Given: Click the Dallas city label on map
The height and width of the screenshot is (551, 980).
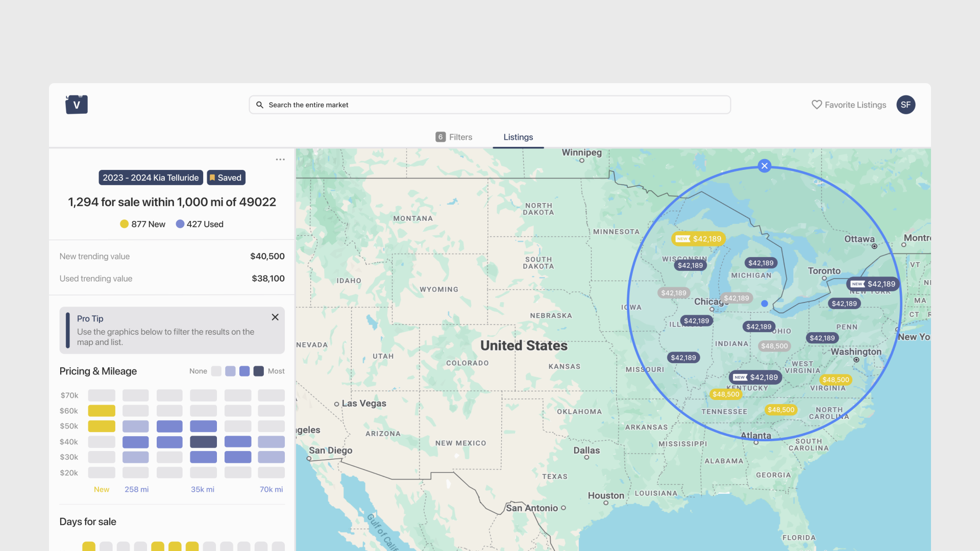Looking at the screenshot, I should coord(586,450).
